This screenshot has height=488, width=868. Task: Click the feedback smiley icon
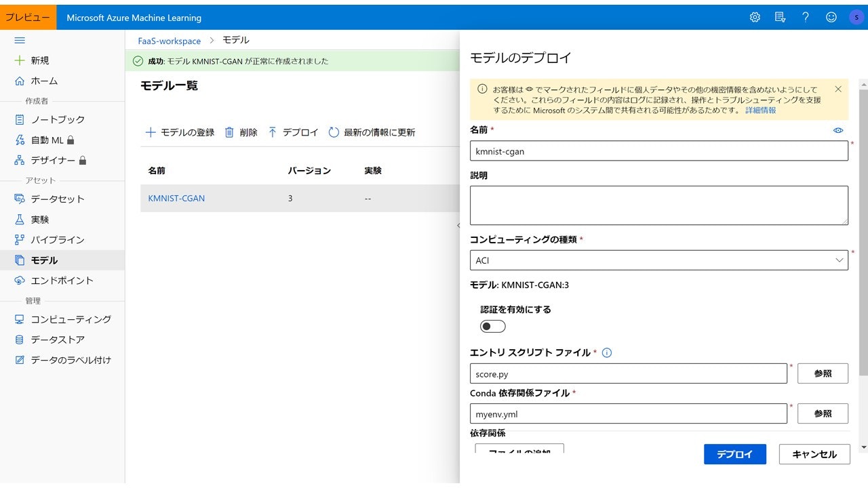(831, 18)
